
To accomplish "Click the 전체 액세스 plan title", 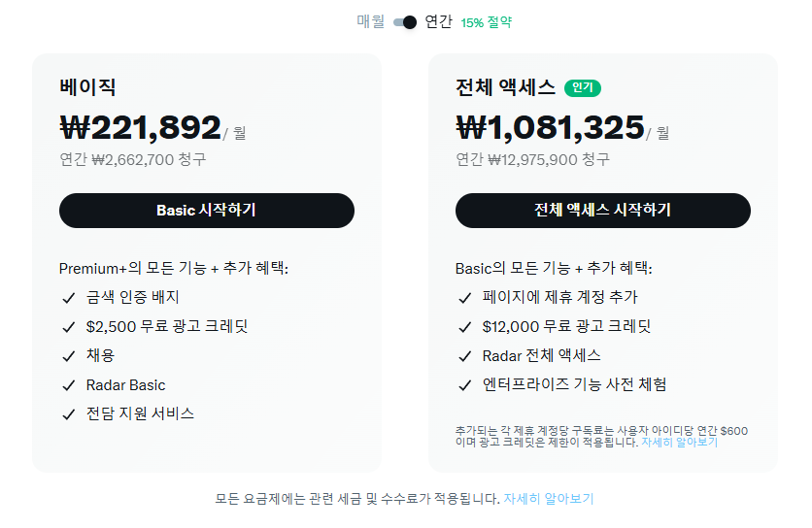I will (505, 87).
